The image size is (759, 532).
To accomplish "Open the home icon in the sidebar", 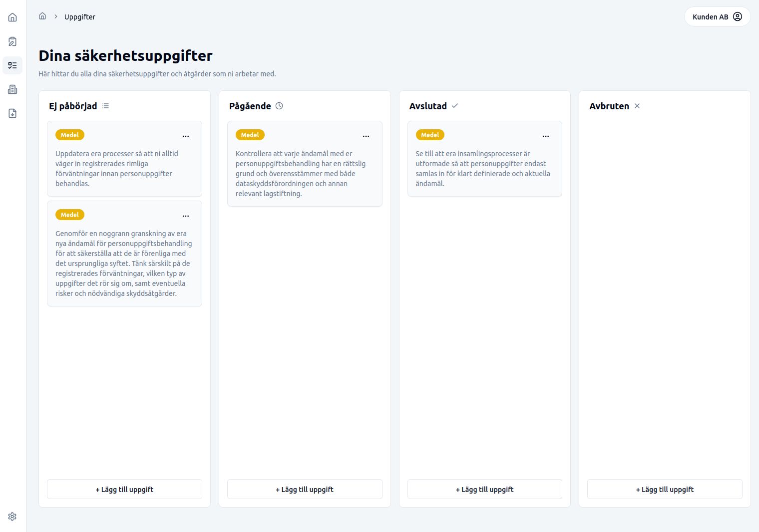I will tap(12, 17).
